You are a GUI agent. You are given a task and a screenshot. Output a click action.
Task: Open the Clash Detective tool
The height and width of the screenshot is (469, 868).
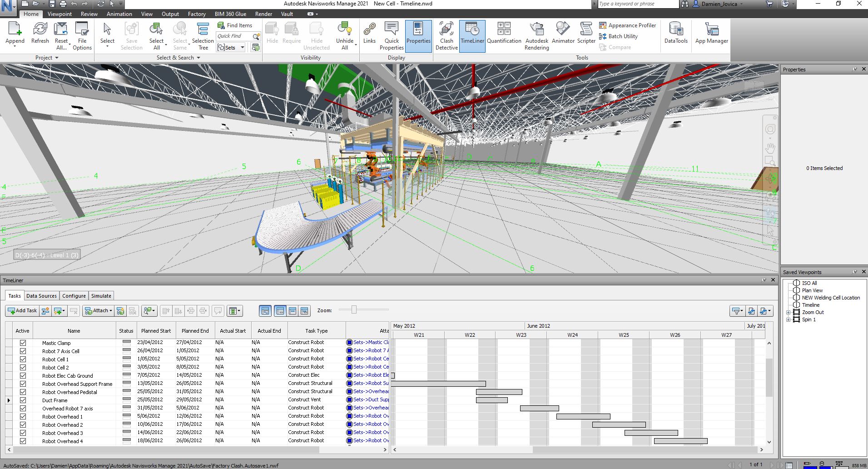446,35
